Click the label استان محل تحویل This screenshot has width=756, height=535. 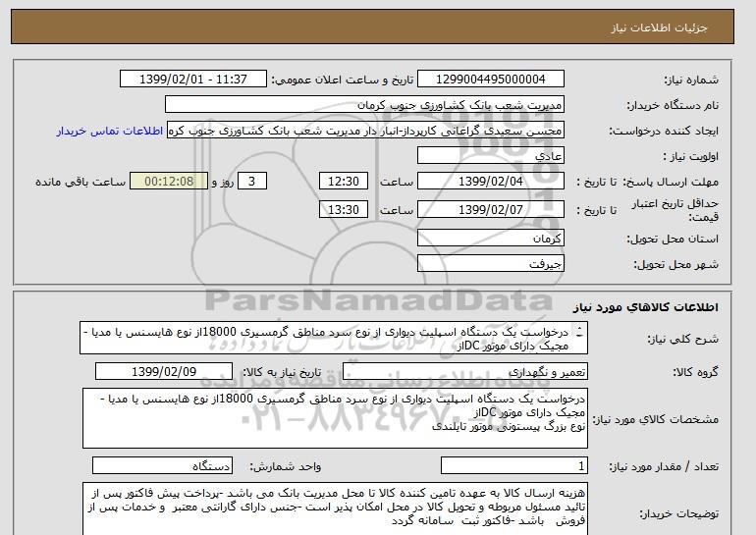tap(673, 240)
